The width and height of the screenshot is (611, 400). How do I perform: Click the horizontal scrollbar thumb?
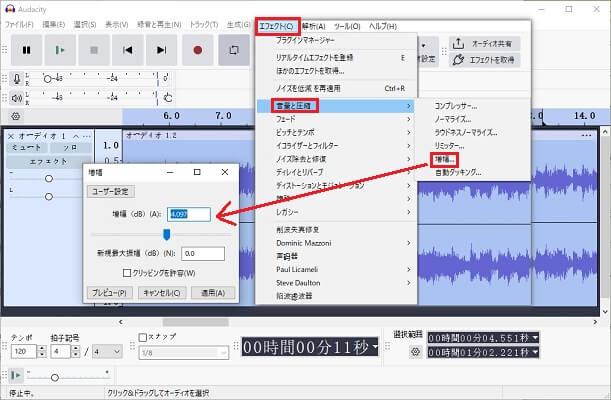[196, 322]
